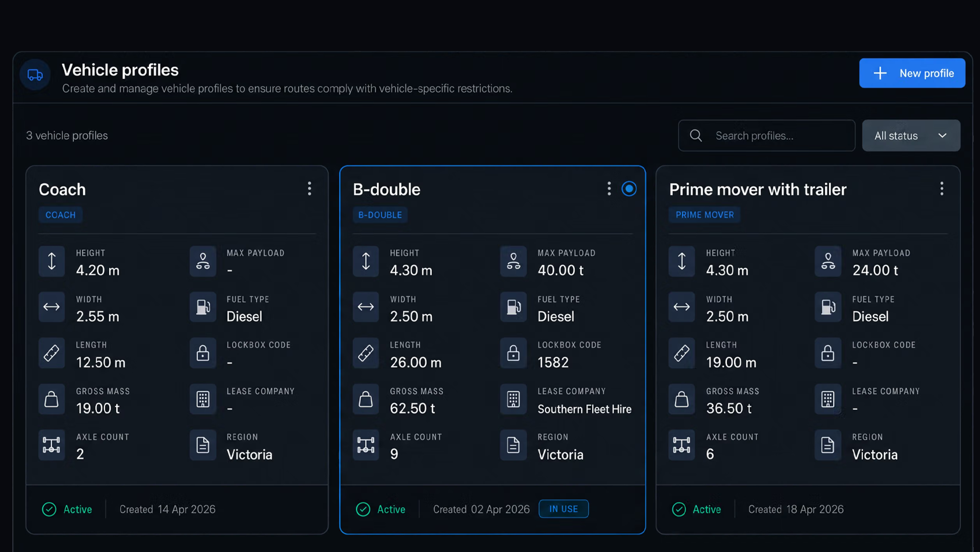Click the IN USE badge on B-double
Viewport: 980px width, 552px height.
(563, 509)
